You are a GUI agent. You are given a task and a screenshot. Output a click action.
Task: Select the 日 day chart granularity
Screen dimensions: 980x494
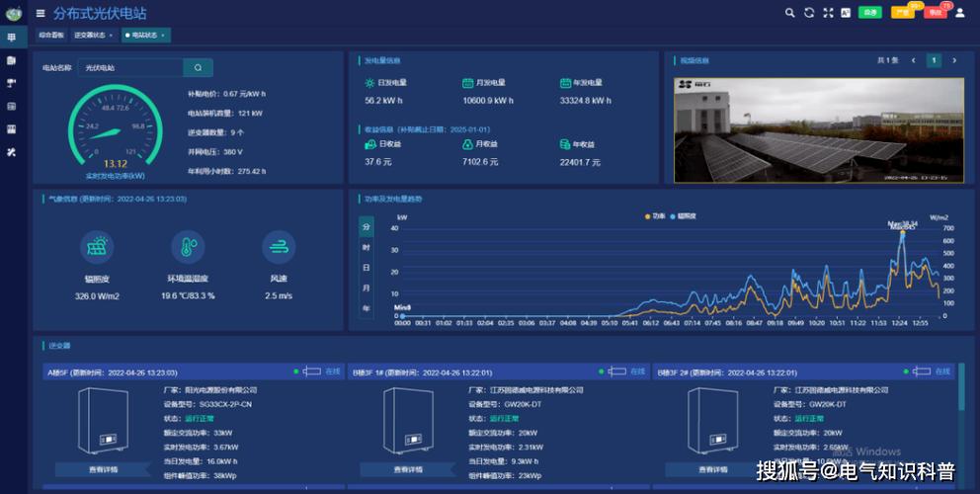(367, 268)
